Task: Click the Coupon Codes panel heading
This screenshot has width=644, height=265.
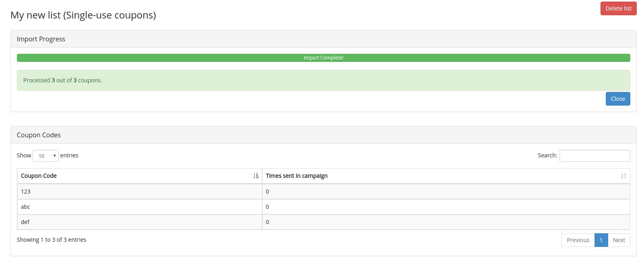Action: (x=323, y=135)
